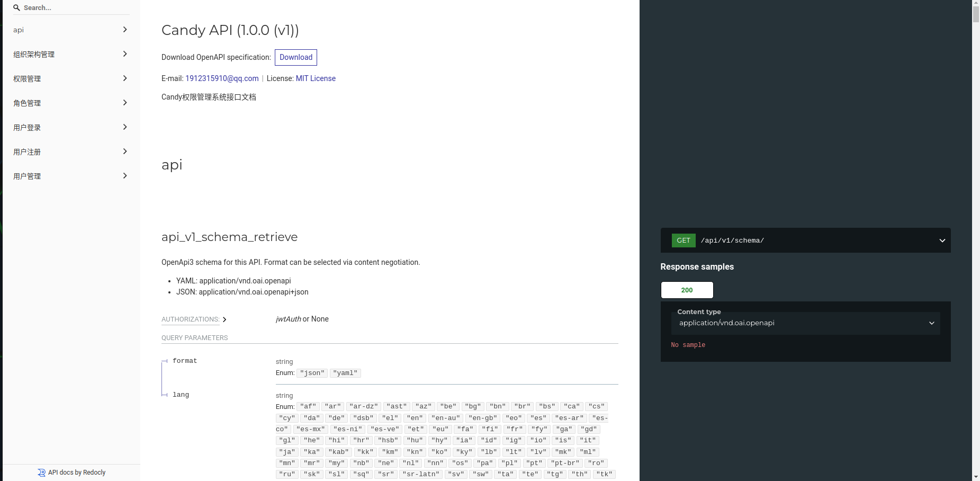This screenshot has width=980, height=481.
Task: Expand the 用户注册 sidebar section
Action: tap(125, 152)
